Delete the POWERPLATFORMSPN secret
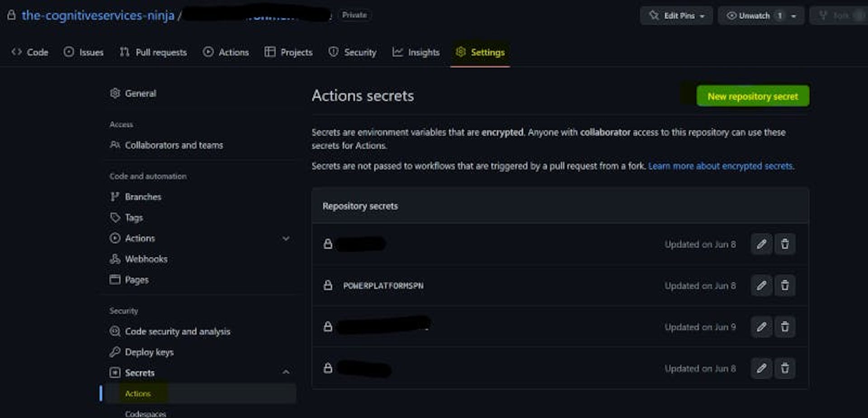This screenshot has width=868, height=418. pyautogui.click(x=785, y=286)
